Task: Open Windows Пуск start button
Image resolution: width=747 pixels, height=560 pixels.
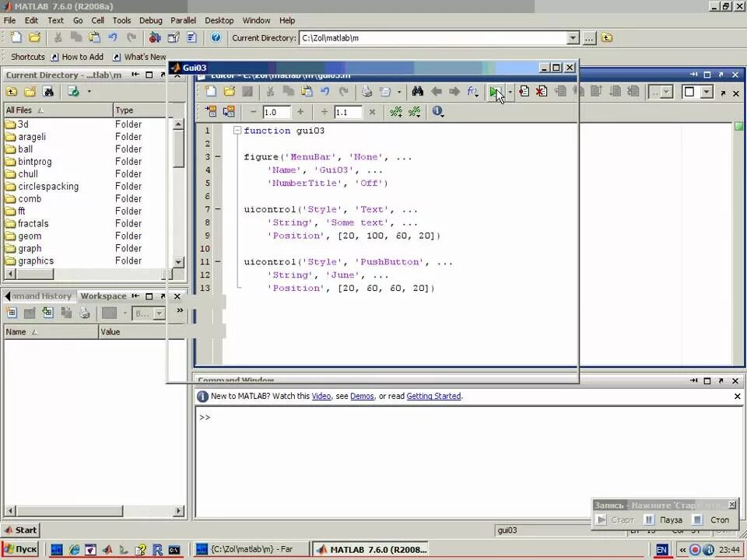Action: (x=20, y=549)
